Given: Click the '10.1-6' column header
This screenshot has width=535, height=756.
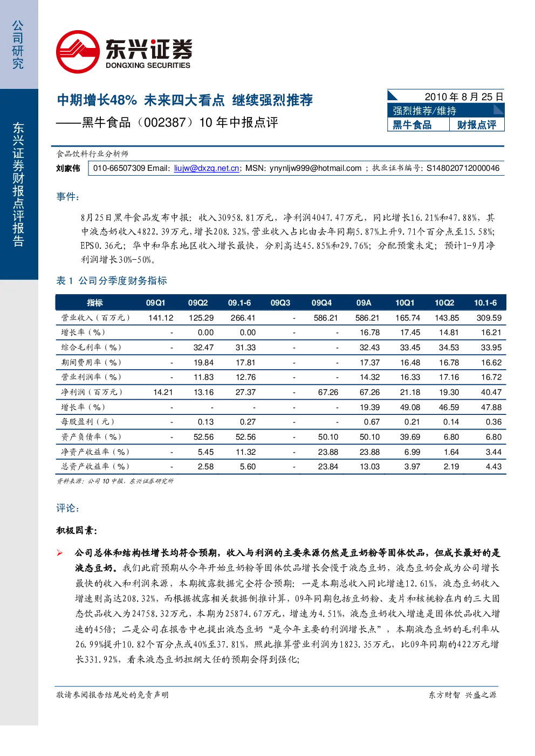Looking at the screenshot, I should coord(485,303).
